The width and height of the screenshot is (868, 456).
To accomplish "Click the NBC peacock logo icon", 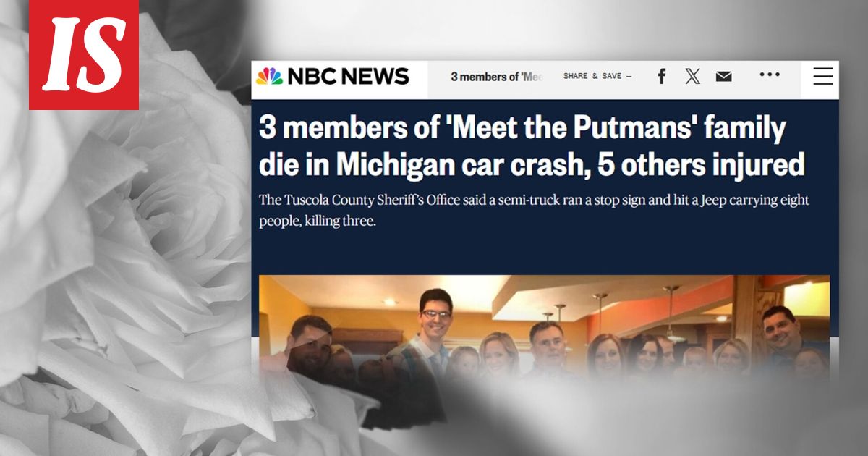I will pos(269,76).
